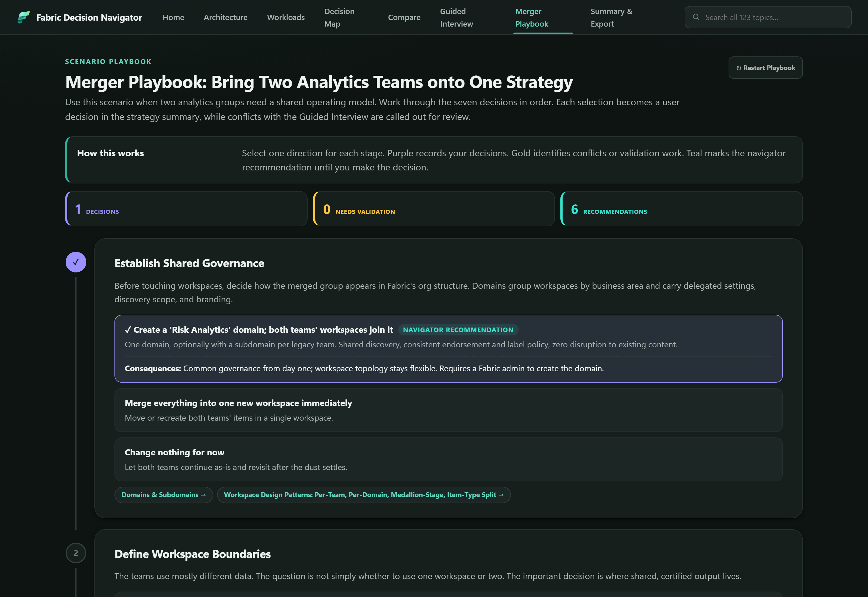Switch to Guided Interview
This screenshot has height=597, width=868.
click(x=457, y=18)
